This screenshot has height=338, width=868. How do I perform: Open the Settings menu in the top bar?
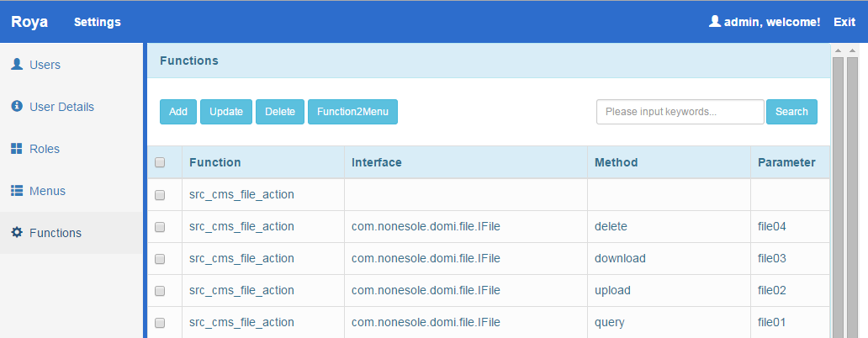click(98, 22)
